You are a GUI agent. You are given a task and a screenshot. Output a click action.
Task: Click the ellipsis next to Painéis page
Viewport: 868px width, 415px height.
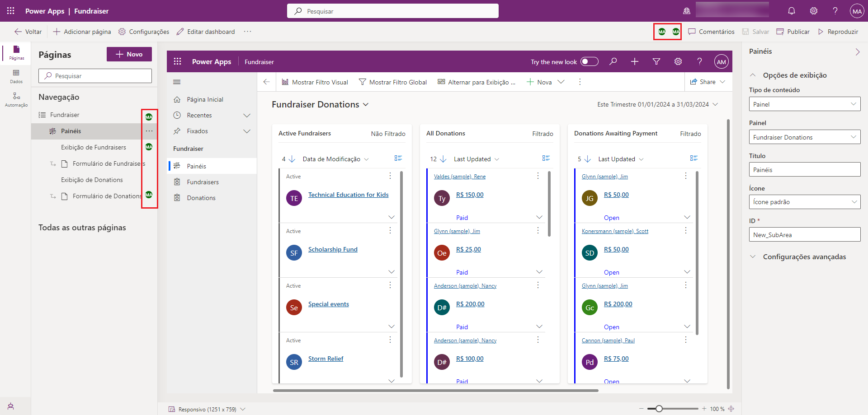149,131
